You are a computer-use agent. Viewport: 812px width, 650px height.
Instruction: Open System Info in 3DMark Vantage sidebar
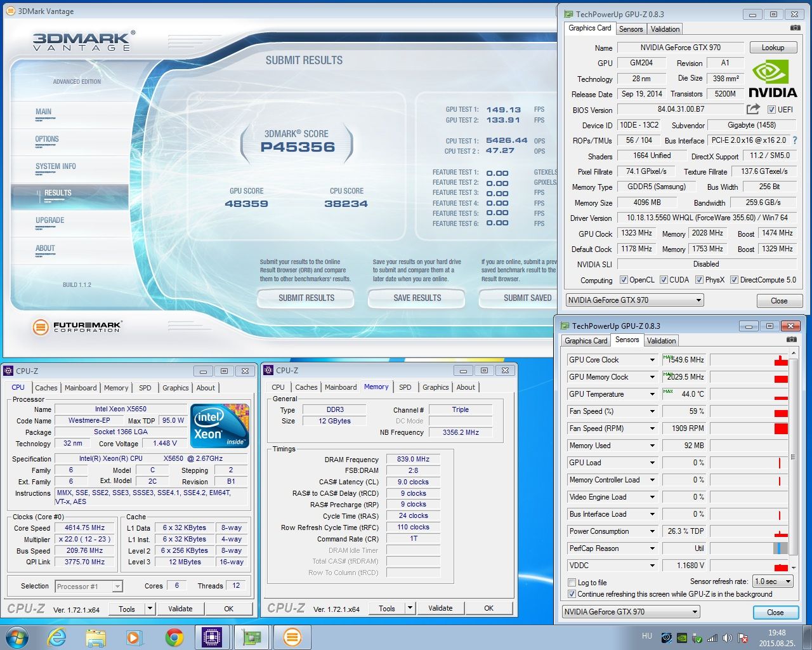[56, 166]
